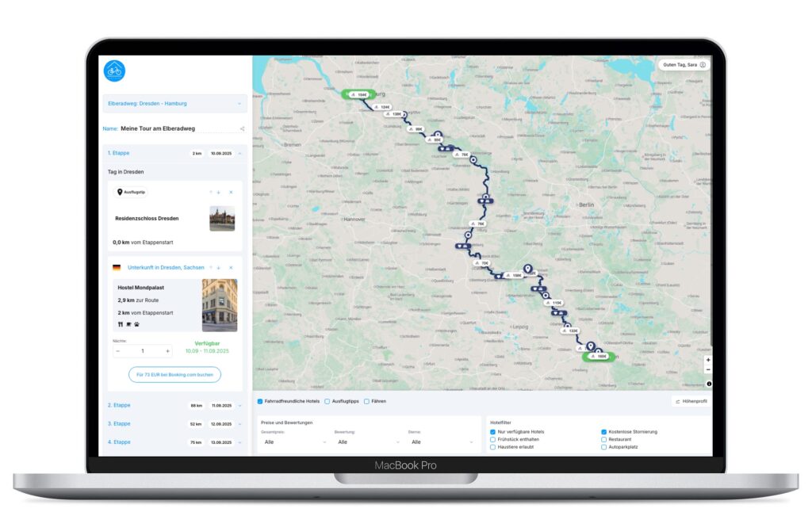The width and height of the screenshot is (812, 516).
Task: Remove the Residenzschloss Dresden card via its X
Action: point(231,192)
